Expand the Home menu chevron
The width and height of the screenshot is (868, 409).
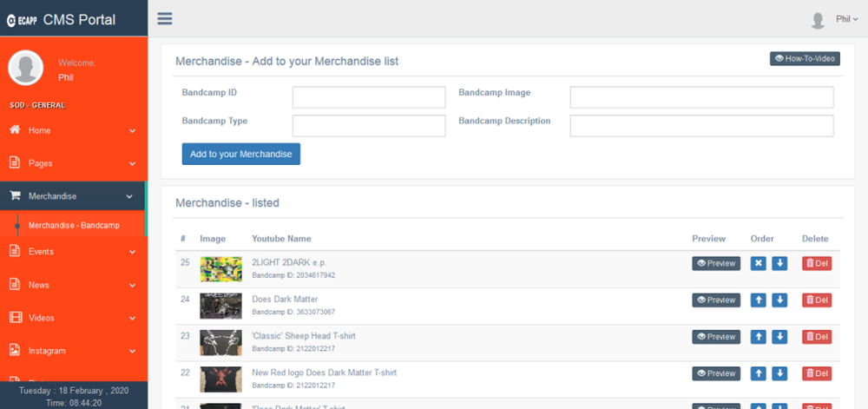point(132,131)
